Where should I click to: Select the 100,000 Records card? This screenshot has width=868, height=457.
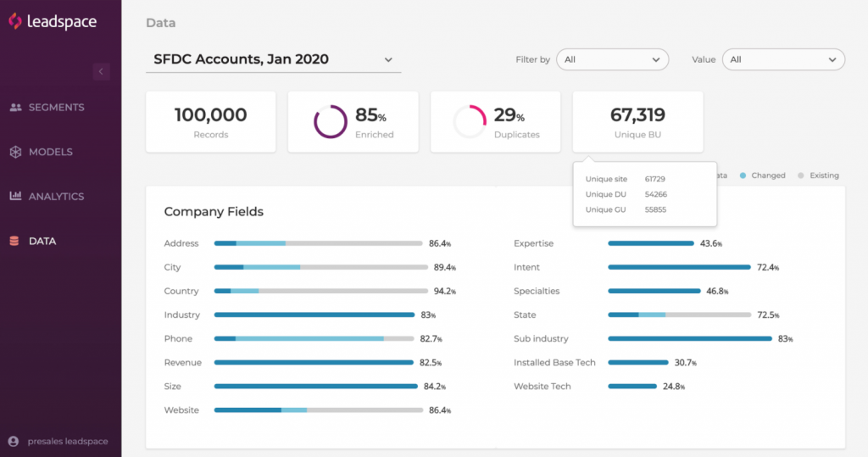(x=210, y=121)
